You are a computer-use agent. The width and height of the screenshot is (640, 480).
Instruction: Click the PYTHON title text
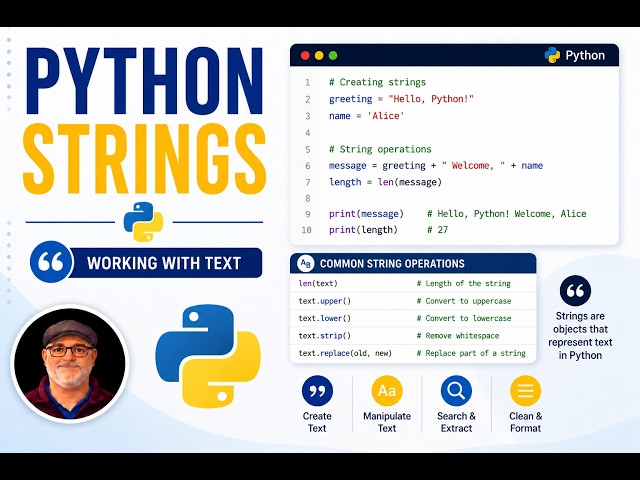point(144,81)
